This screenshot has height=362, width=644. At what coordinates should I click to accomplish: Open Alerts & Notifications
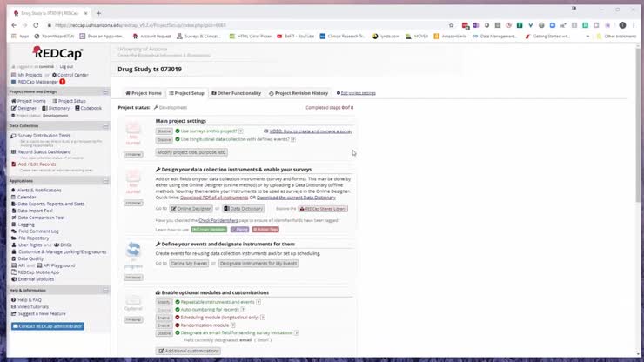pos(39,191)
